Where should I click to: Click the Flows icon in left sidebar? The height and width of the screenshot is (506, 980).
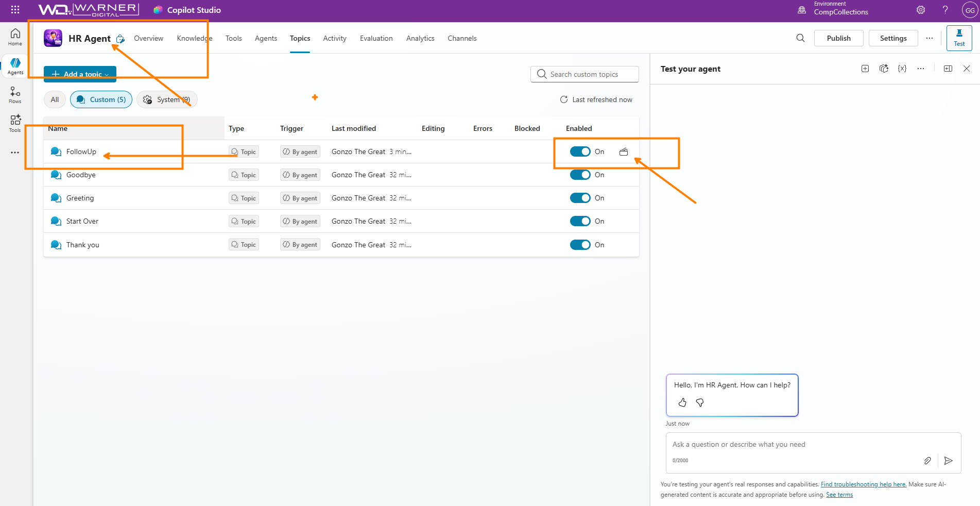(x=15, y=94)
